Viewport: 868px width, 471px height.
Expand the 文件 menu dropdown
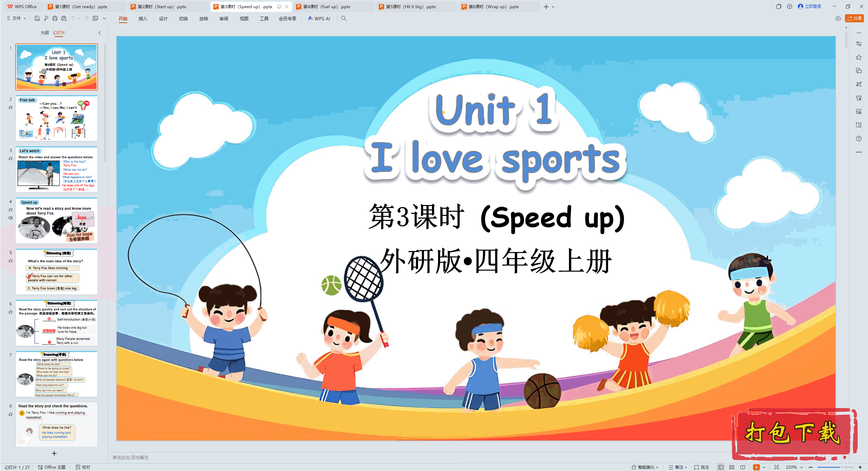(x=17, y=18)
